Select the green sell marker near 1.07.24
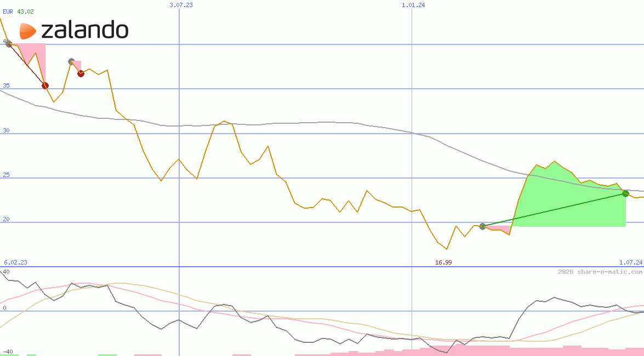The image size is (644, 356). click(x=625, y=193)
